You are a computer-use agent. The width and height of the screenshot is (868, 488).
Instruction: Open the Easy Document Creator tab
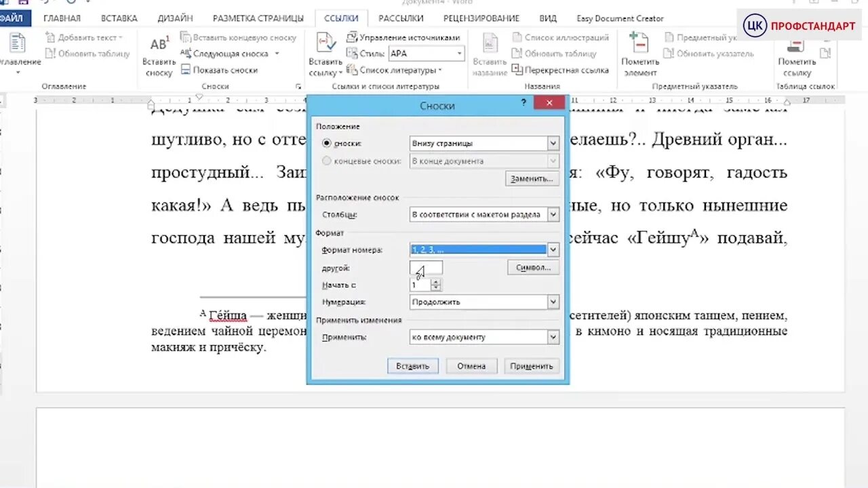pyautogui.click(x=620, y=18)
